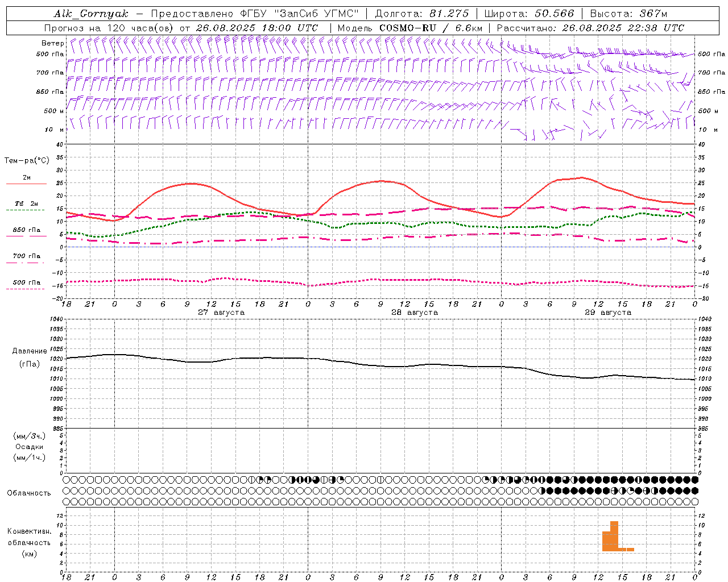Click the 29 августа date label
Image resolution: width=728 pixels, height=582 pixels.
click(607, 313)
